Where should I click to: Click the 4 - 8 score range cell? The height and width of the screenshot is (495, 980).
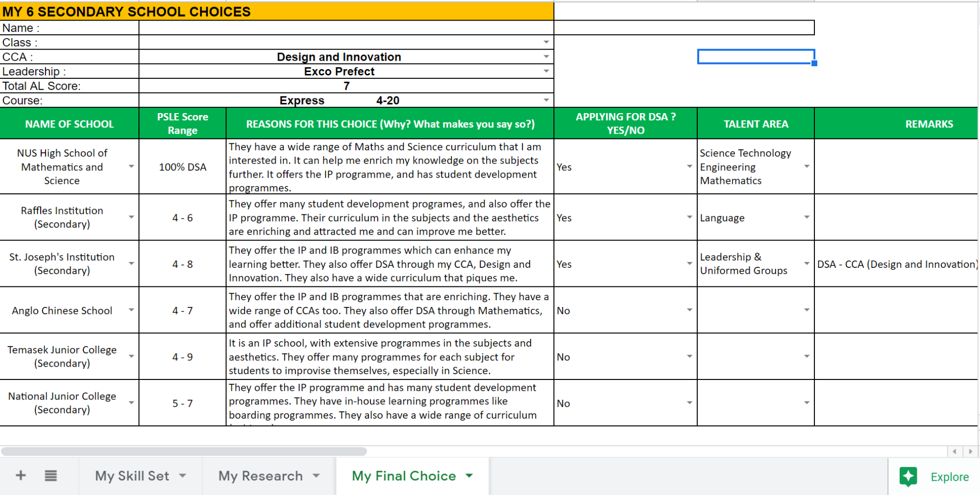[x=182, y=264]
